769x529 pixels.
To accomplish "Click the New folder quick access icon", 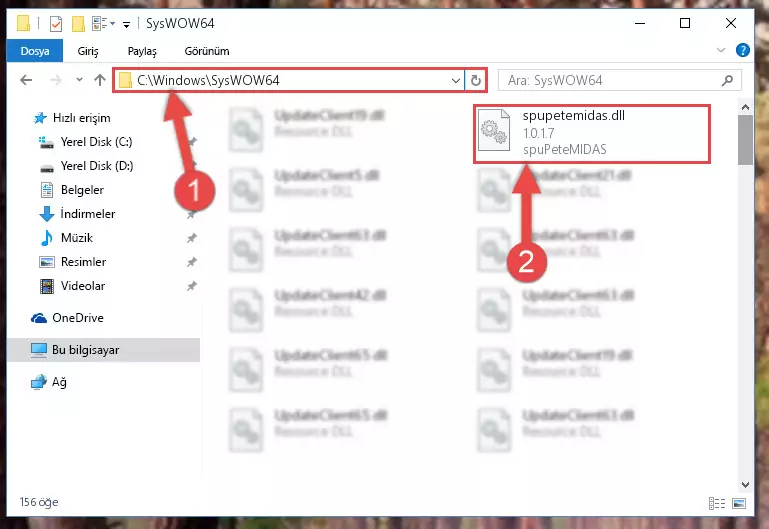I will [x=78, y=24].
